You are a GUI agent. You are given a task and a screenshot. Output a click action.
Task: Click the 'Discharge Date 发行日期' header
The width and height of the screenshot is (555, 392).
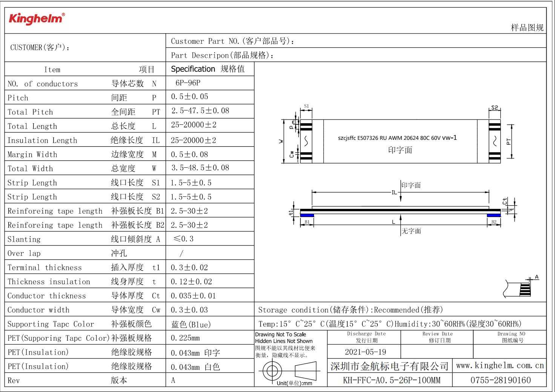pyautogui.click(x=366, y=337)
